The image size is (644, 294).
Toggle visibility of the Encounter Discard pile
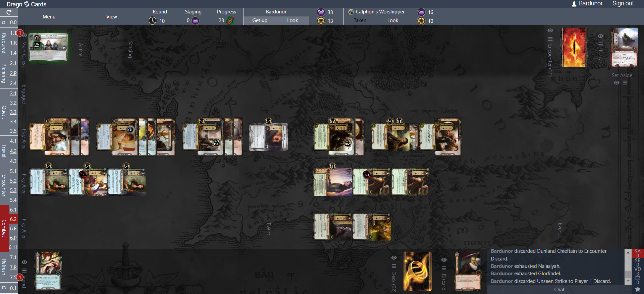[600, 36]
